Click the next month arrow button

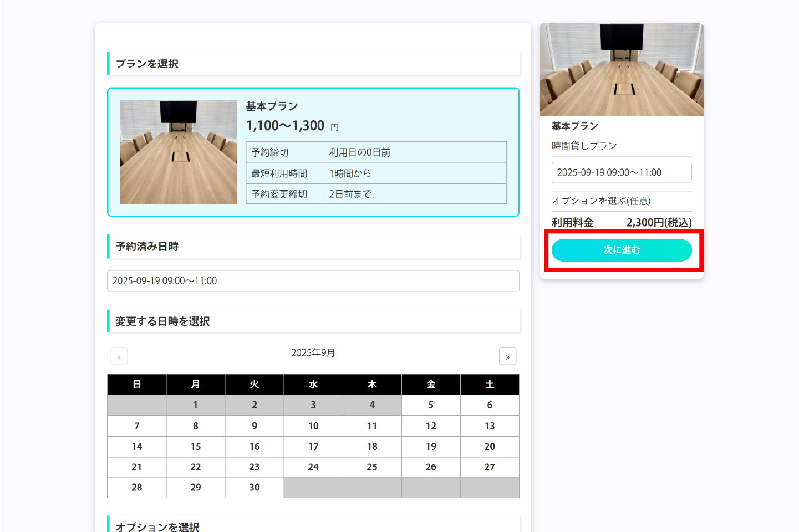pos(507,356)
